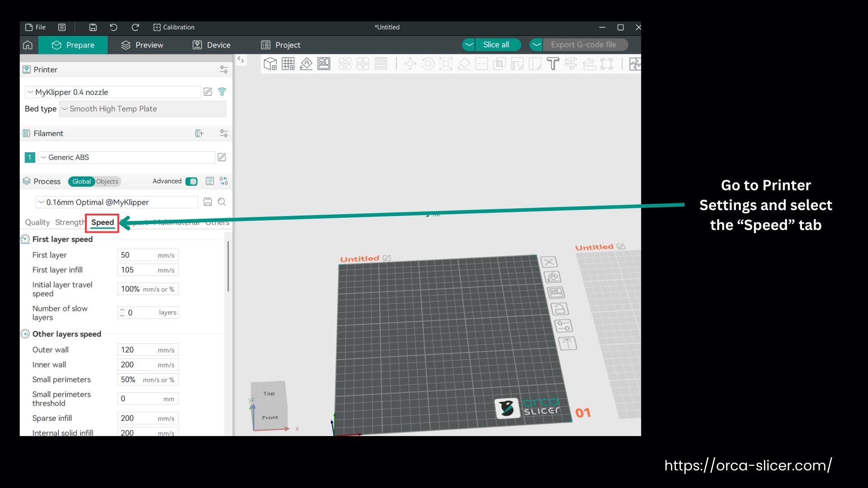The width and height of the screenshot is (868, 488).
Task: Click the plate auto orient icon
Action: point(552,277)
